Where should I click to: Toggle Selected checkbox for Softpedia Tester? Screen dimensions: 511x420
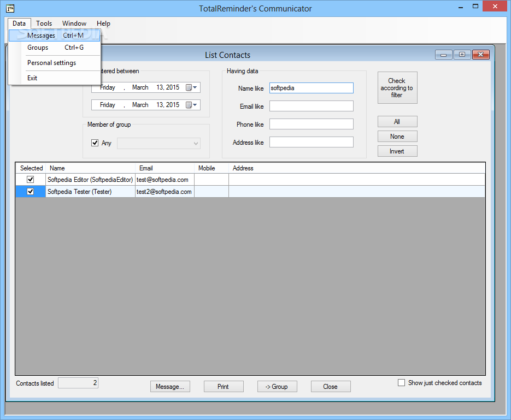tap(30, 192)
